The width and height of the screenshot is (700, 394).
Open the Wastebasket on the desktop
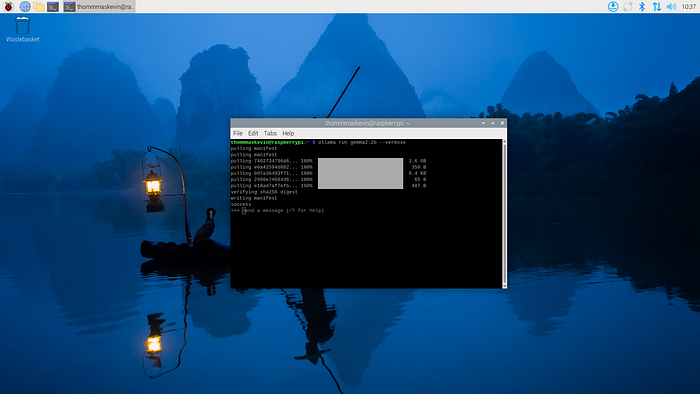(22, 29)
